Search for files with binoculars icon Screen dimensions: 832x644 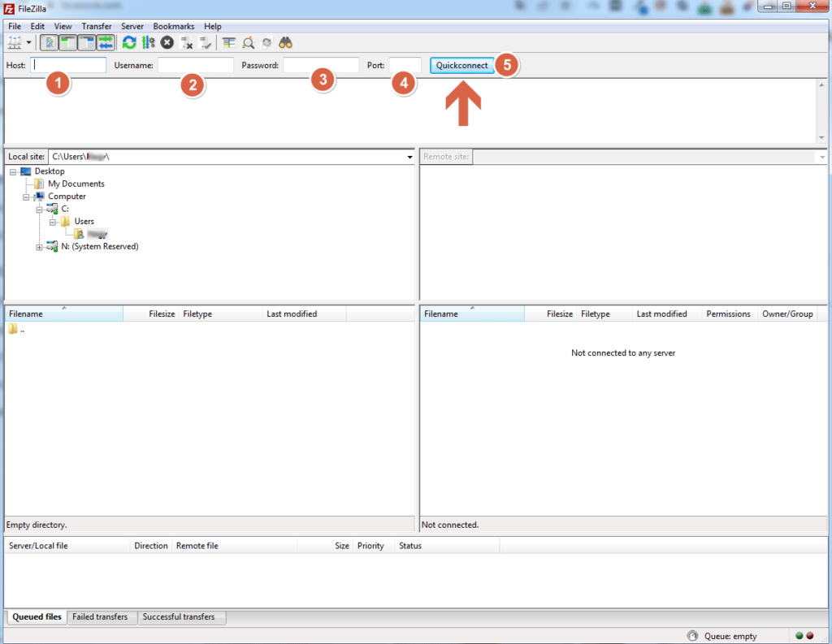pos(285,42)
